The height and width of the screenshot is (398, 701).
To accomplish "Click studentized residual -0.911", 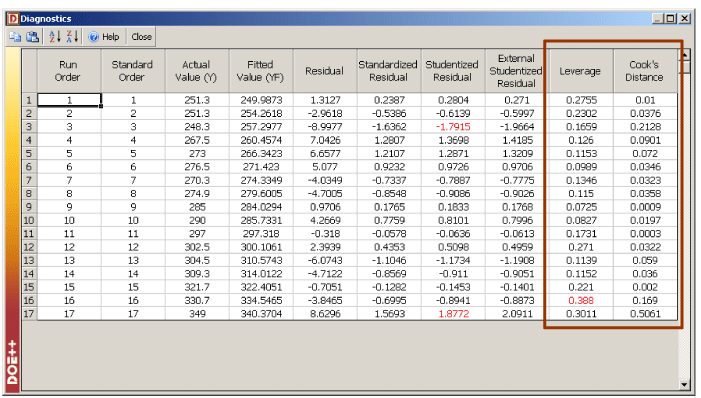I will (453, 273).
